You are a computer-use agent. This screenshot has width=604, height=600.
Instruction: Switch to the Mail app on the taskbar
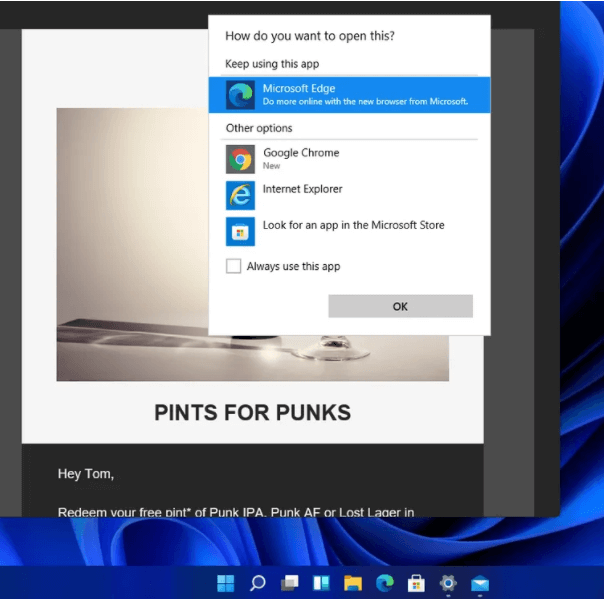(x=480, y=583)
